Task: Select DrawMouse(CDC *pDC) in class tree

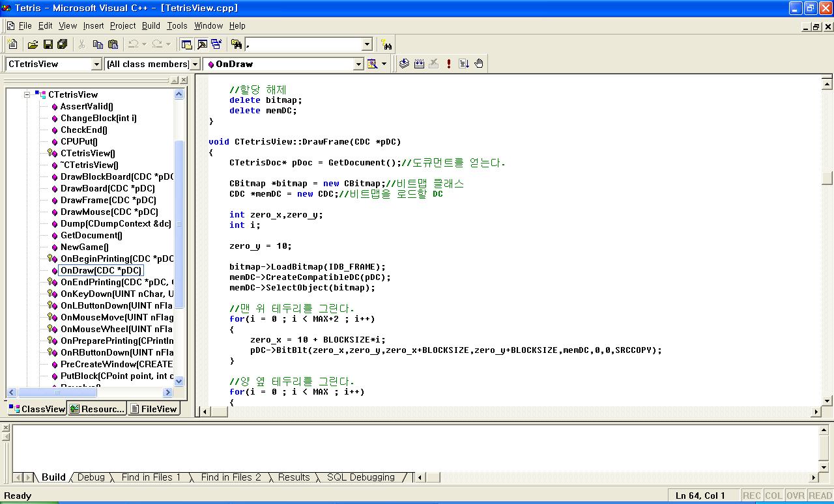Action: click(x=109, y=212)
